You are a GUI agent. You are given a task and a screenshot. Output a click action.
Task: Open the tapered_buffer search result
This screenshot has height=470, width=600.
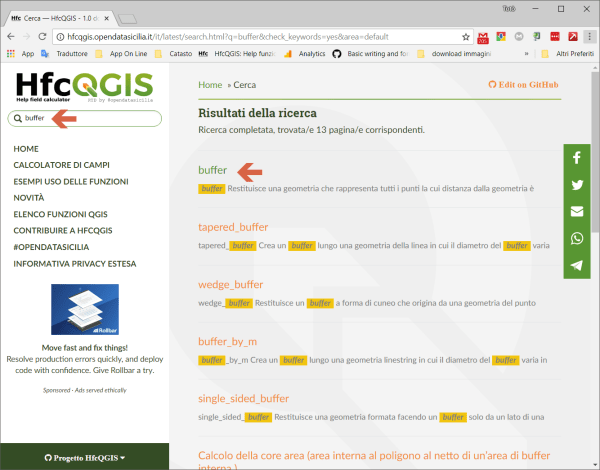pyautogui.click(x=233, y=227)
